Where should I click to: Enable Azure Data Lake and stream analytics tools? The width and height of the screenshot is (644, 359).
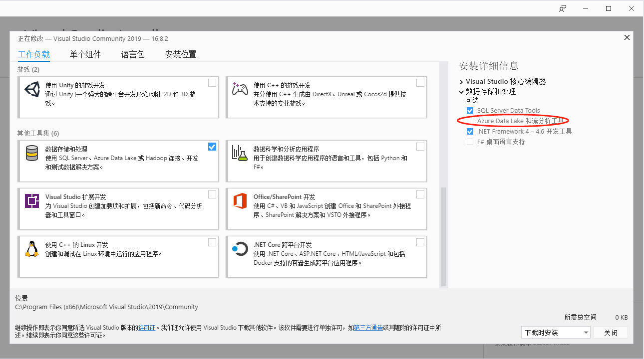[470, 121]
